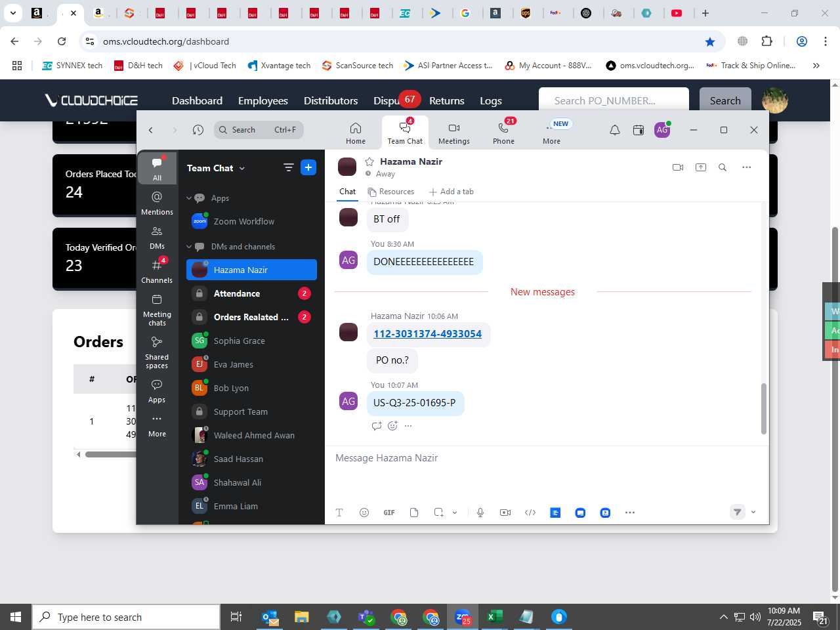Open Employees in CloudChoice navigation
Image resolution: width=840 pixels, height=630 pixels.
[x=263, y=100]
